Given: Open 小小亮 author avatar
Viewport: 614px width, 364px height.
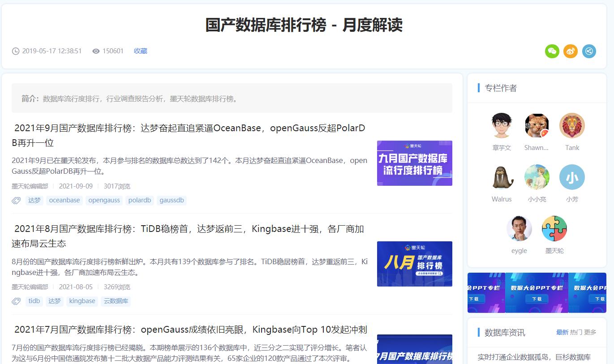Looking at the screenshot, I should pyautogui.click(x=537, y=177).
